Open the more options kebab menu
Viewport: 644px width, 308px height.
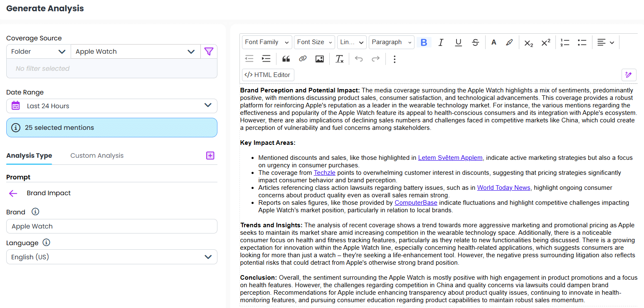[x=395, y=59]
